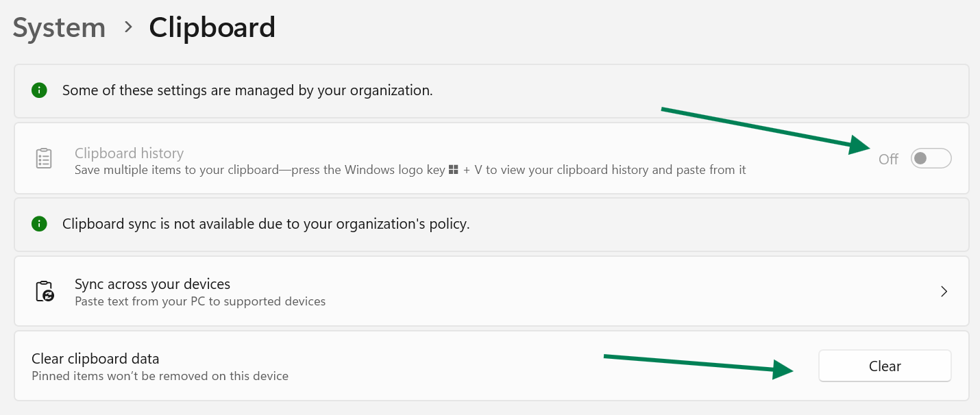The height and width of the screenshot is (415, 980).
Task: Click the Sync across your devices icon
Action: (x=44, y=291)
